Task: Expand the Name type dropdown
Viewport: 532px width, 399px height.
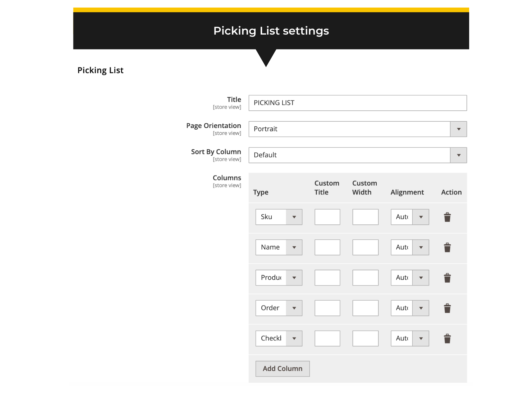Action: coord(294,247)
